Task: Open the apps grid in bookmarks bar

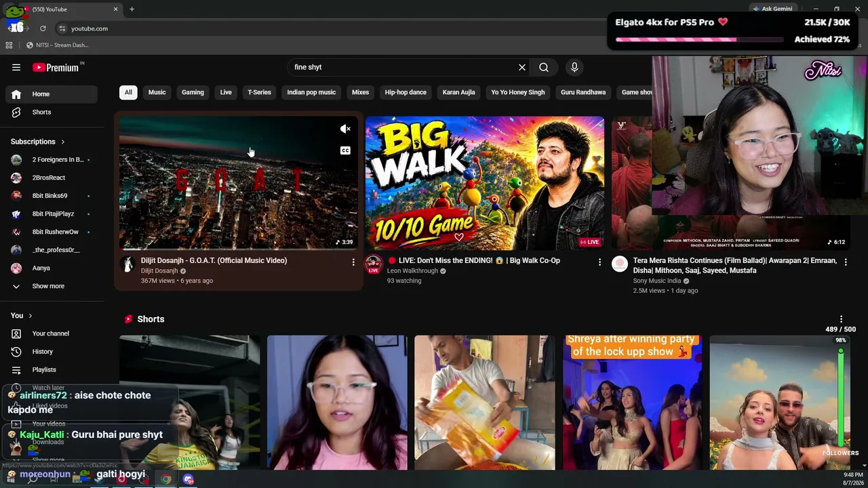Action: (x=9, y=45)
